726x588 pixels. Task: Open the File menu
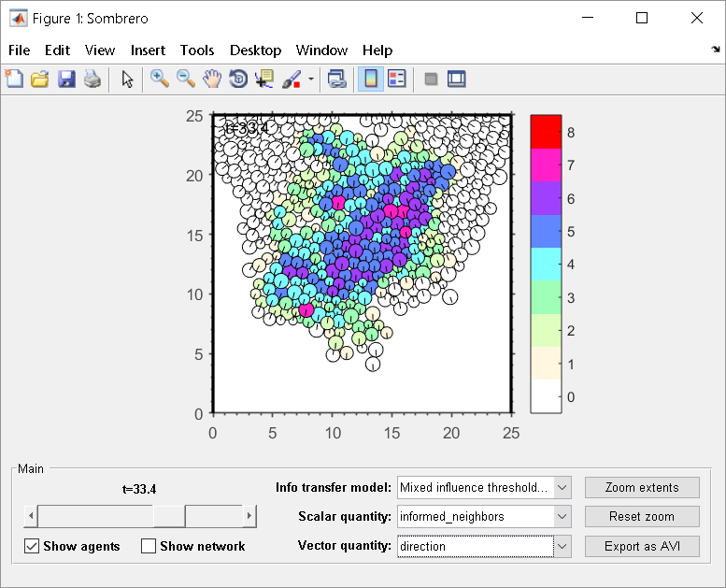tap(19, 50)
